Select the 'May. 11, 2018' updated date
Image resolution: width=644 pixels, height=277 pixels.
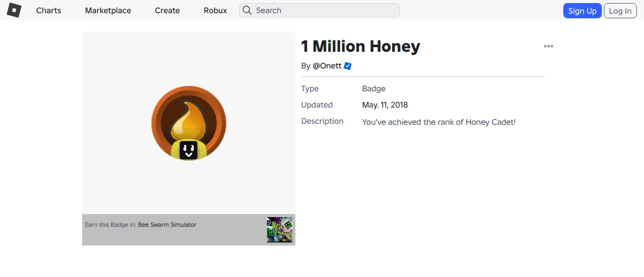(385, 105)
